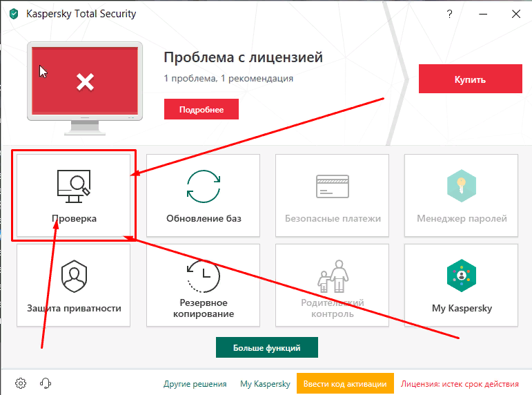
Task: Close the Kaspersky Total Security window
Action: coord(515,14)
